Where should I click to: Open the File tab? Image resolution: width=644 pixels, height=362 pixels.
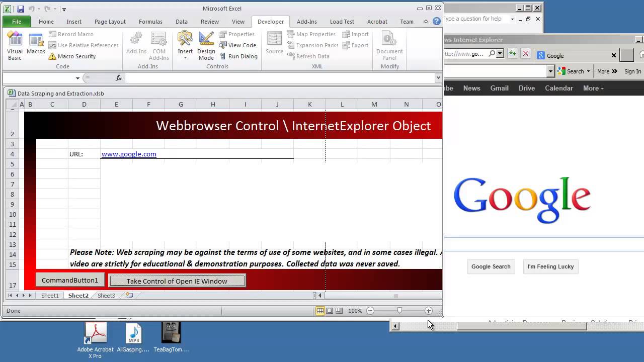[x=17, y=22]
